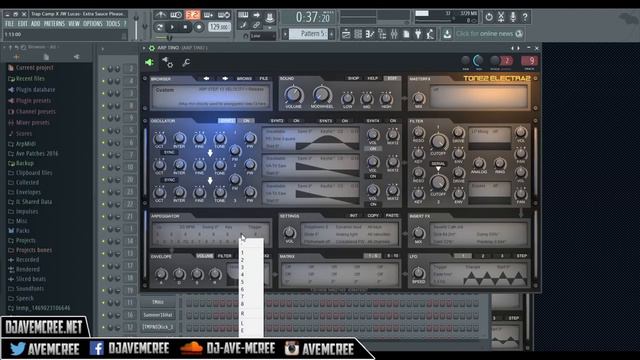Image resolution: width=640 pixels, height=360 pixels.
Task: Open the VIEW menu
Action: click(x=74, y=24)
